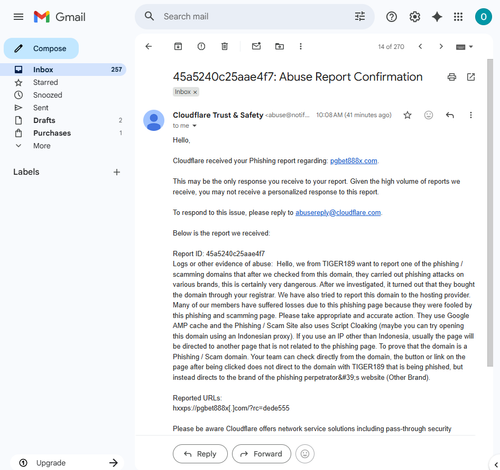Click the 'Report ID: 45a5240c25aae4f7' line
500x470 pixels.
[219, 254]
